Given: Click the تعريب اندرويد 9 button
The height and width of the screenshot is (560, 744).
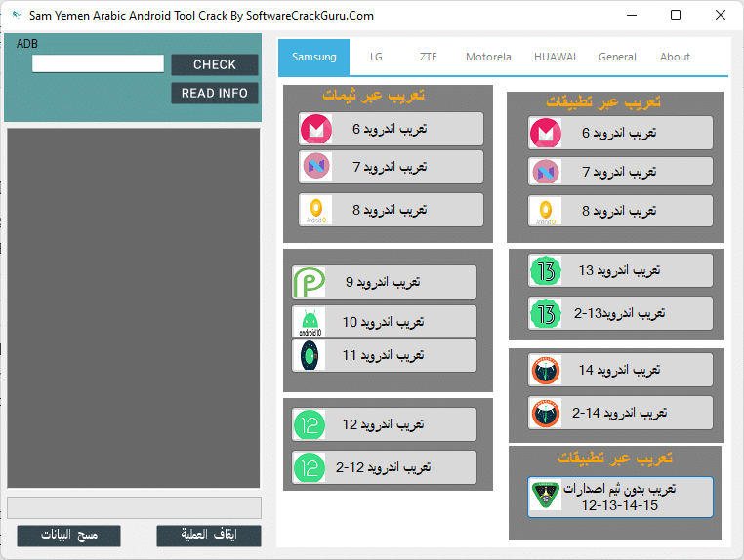Looking at the screenshot, I should point(384,282).
